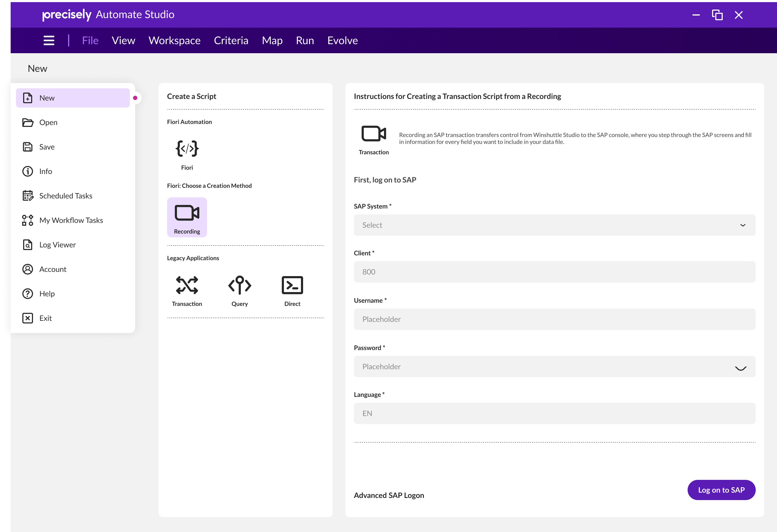Select the Fiori script icon
This screenshot has width=777, height=532.
pos(187,148)
